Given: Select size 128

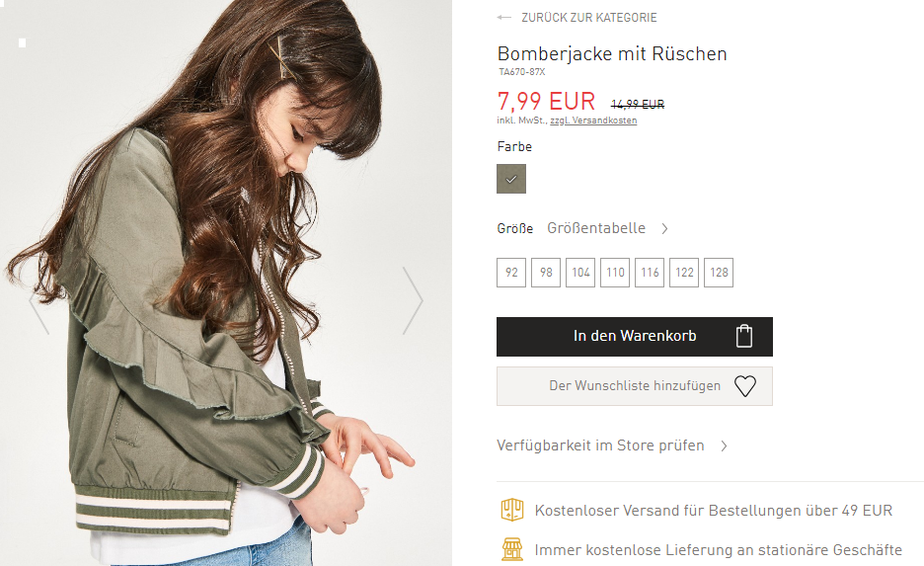Looking at the screenshot, I should [x=719, y=273].
